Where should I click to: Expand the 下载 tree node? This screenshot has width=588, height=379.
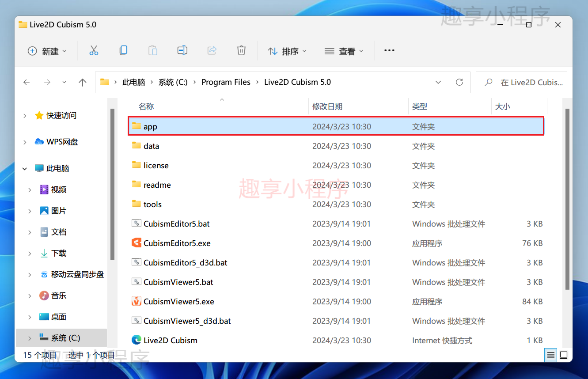(x=30, y=254)
